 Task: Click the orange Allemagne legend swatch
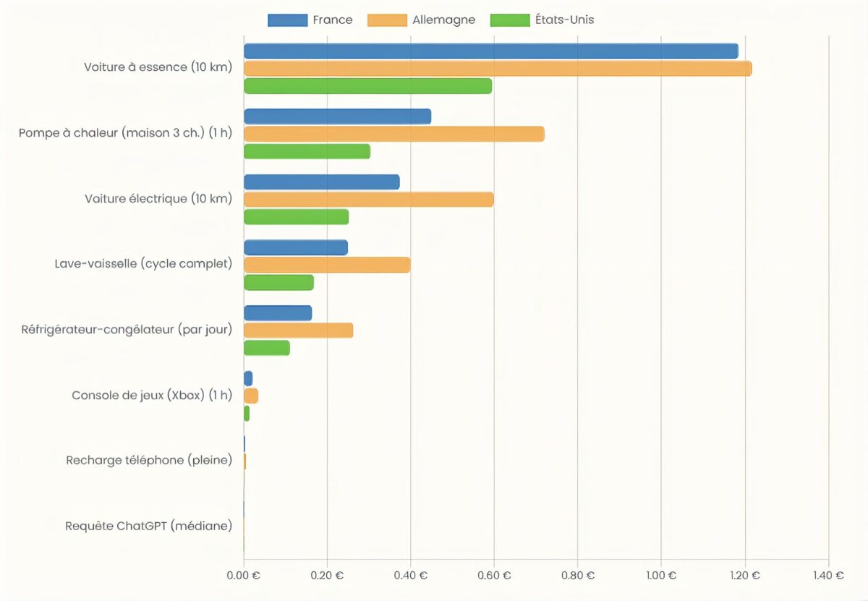coord(387,20)
